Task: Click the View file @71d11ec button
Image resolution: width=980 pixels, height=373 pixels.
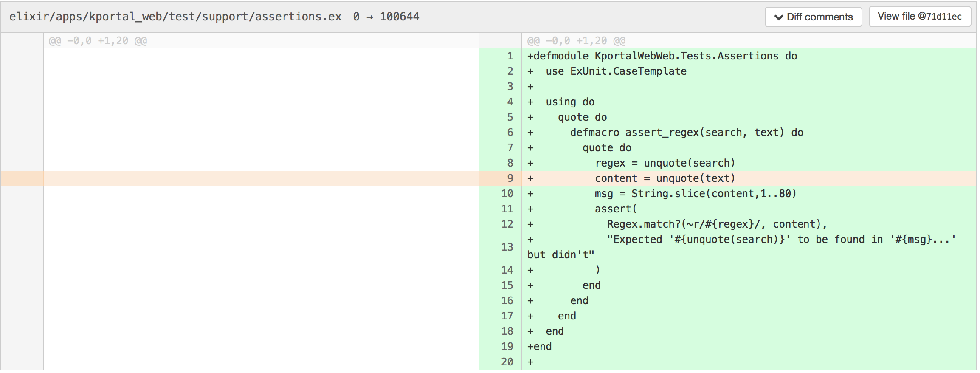Action: coord(919,17)
